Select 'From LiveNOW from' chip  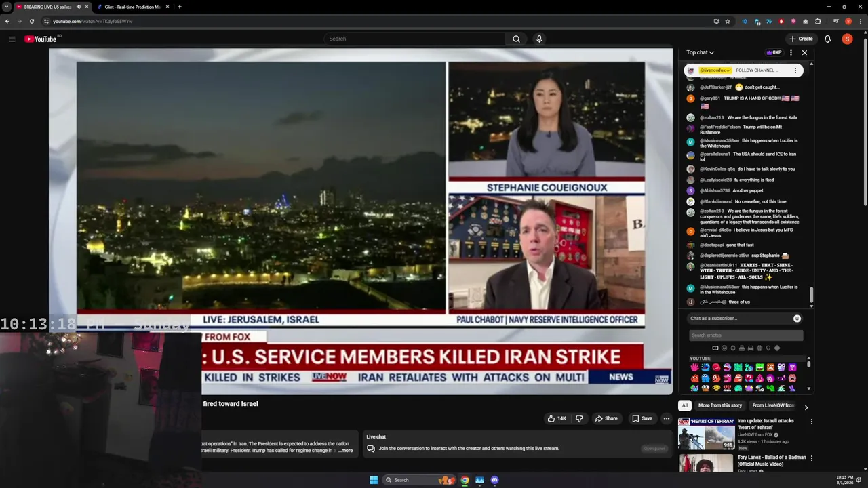(773, 405)
